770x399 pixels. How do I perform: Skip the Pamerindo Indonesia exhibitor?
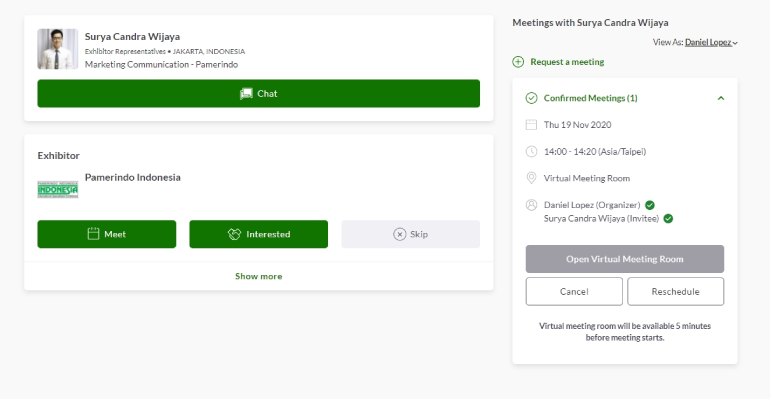(411, 234)
